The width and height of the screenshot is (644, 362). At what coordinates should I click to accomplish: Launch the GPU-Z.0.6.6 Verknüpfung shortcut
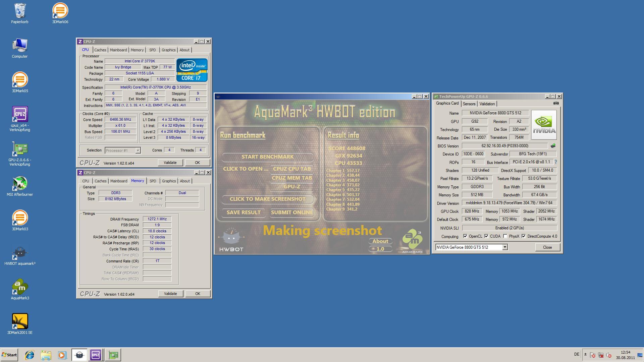click(x=20, y=154)
